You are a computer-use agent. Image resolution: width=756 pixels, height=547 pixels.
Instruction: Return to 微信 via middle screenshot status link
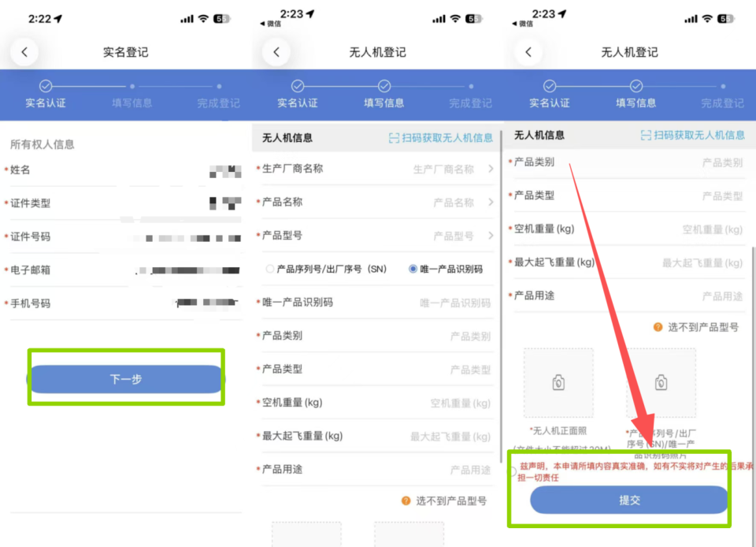[270, 24]
